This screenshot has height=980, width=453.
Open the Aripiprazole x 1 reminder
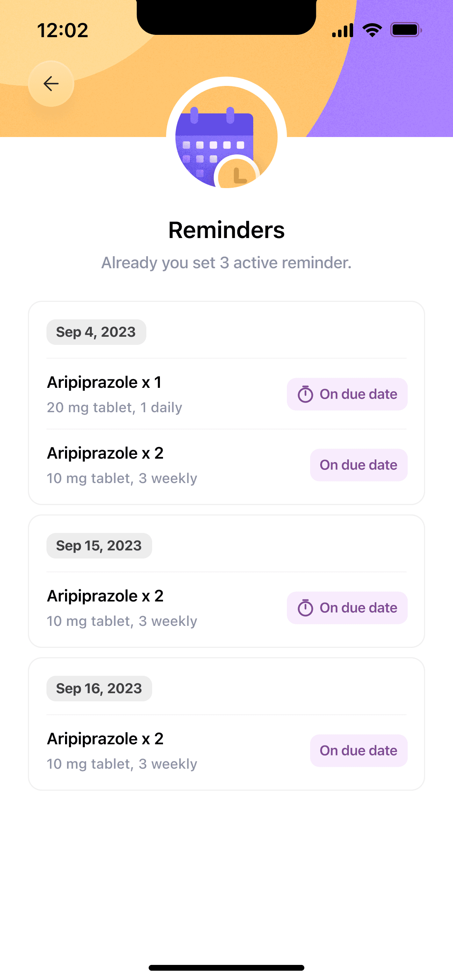105,382
